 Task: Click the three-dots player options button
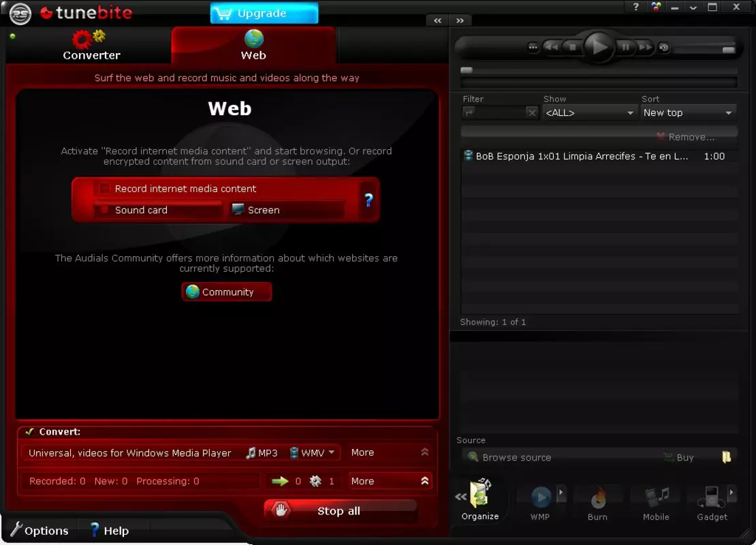click(533, 47)
